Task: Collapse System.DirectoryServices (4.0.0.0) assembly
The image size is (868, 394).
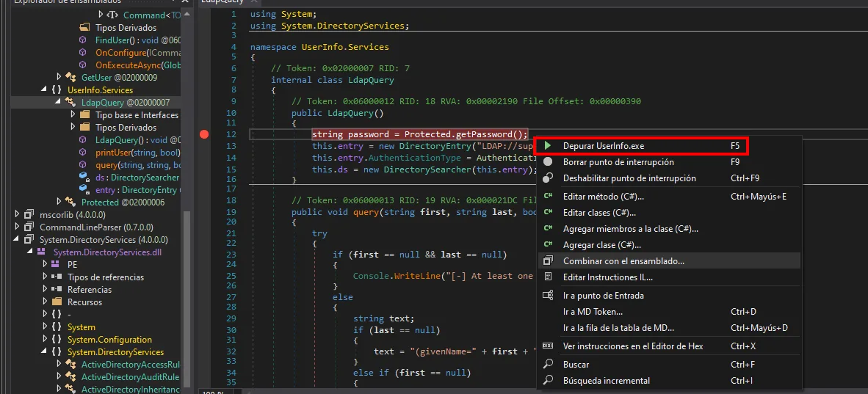Action: tap(18, 240)
